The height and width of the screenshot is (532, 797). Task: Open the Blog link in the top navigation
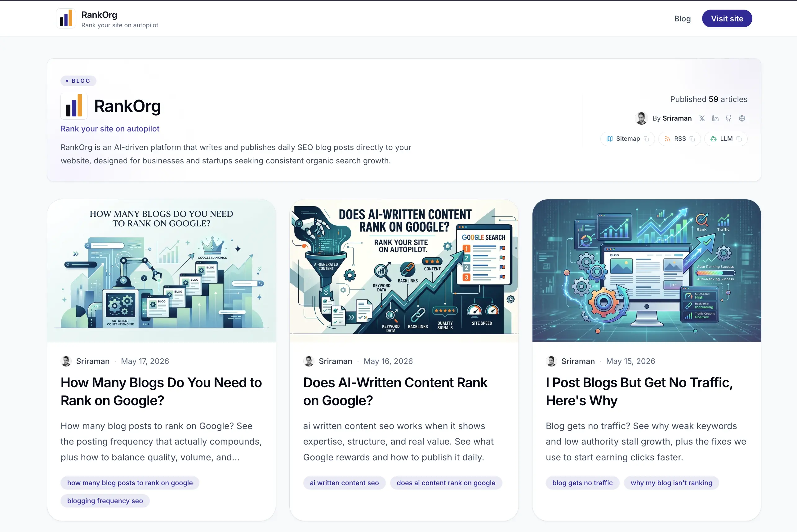pos(682,19)
